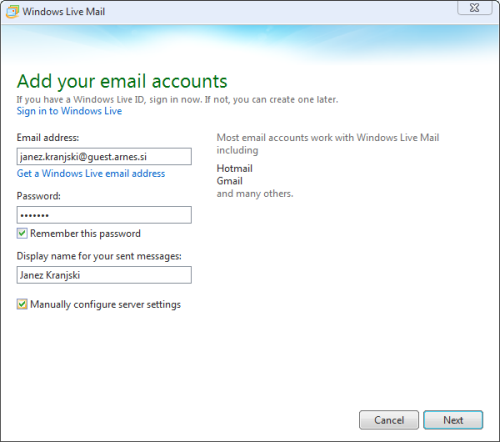Click the Windows Live Mail title bar text

(64, 12)
